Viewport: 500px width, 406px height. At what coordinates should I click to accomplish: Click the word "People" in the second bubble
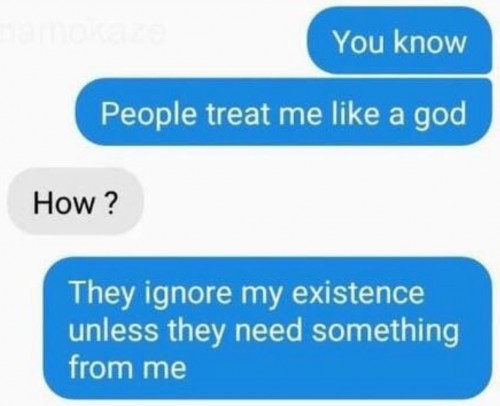(148, 115)
